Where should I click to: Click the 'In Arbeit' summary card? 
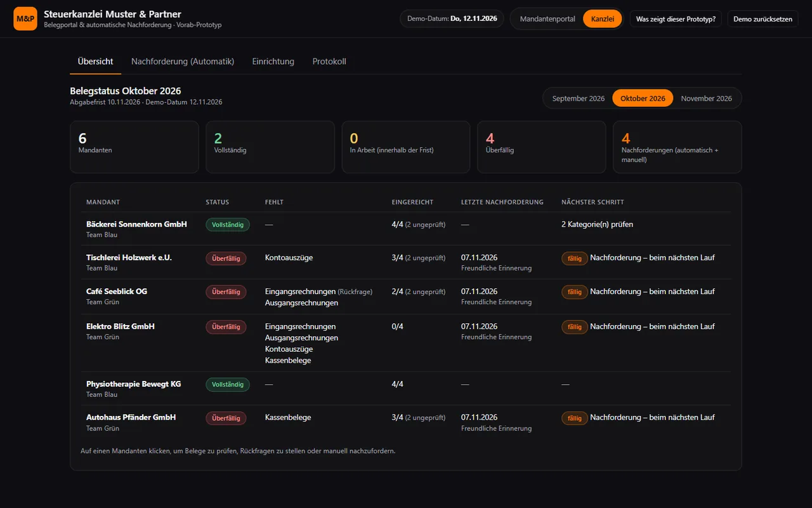coord(406,147)
